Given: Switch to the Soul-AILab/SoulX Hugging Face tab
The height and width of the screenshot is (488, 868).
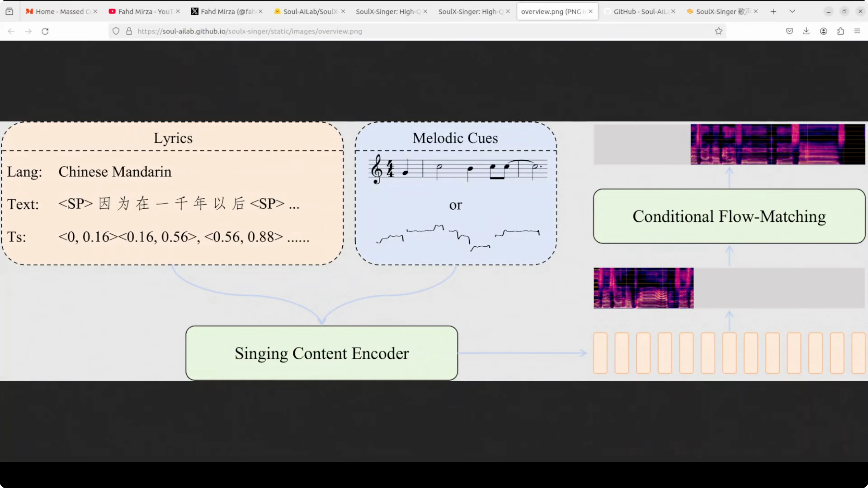Looking at the screenshot, I should pos(307,12).
